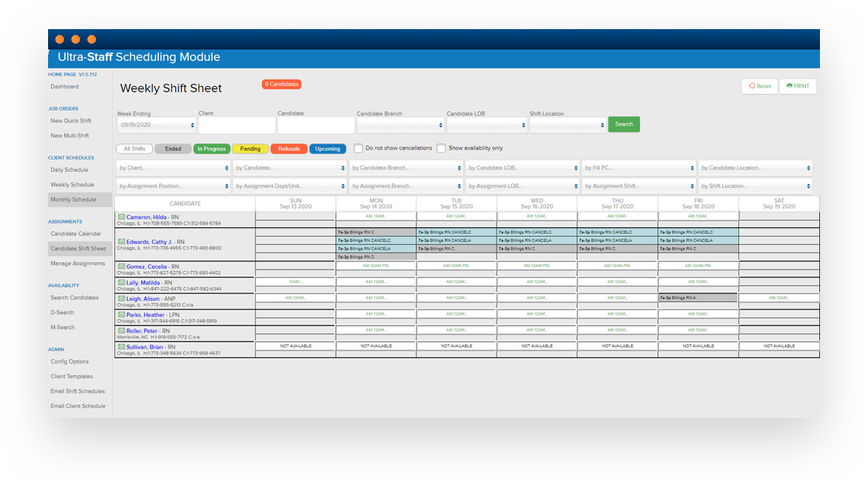868x485 pixels.
Task: Go to Monthly Schedule
Action: coord(73,200)
